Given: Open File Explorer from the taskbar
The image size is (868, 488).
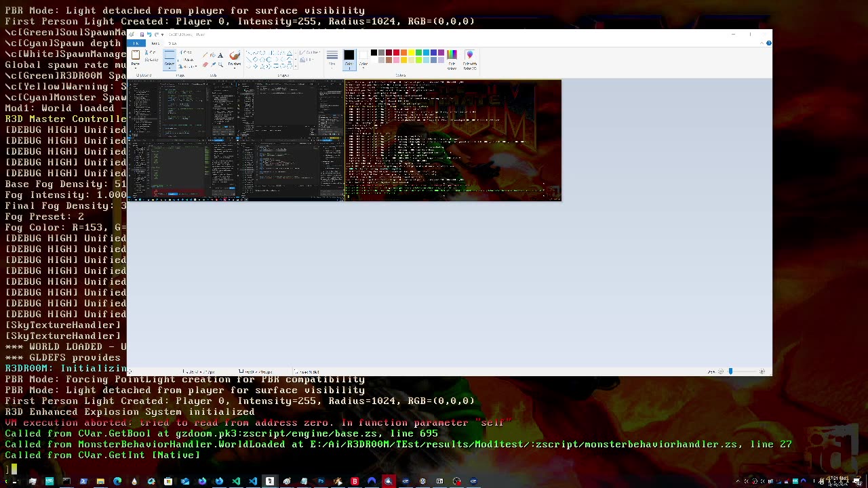Looking at the screenshot, I should tap(100, 481).
